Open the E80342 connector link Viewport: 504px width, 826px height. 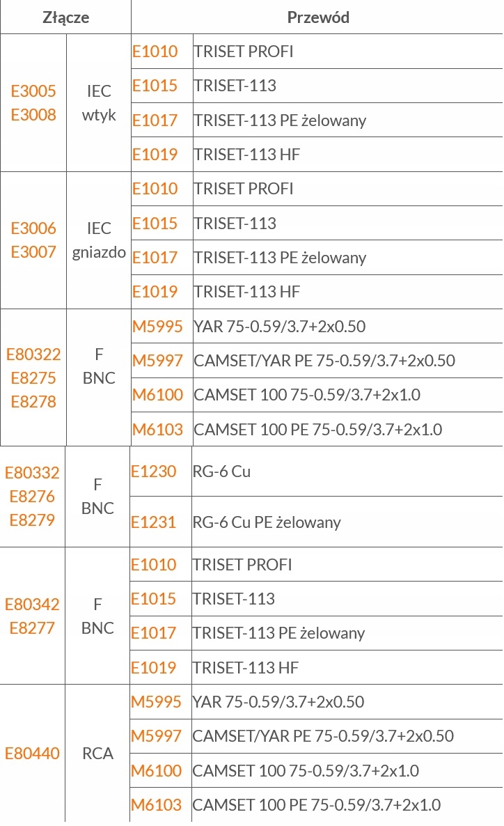[x=32, y=605]
